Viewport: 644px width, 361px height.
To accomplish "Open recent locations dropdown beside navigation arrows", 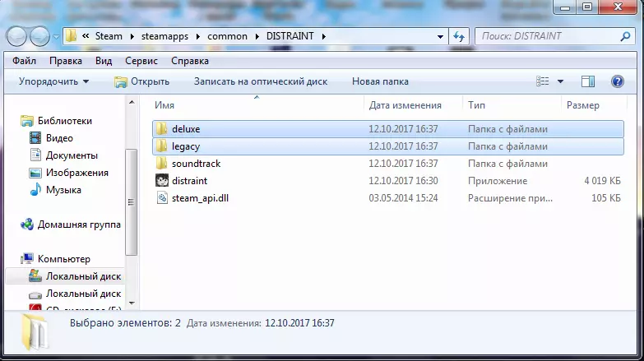I will click(56, 37).
